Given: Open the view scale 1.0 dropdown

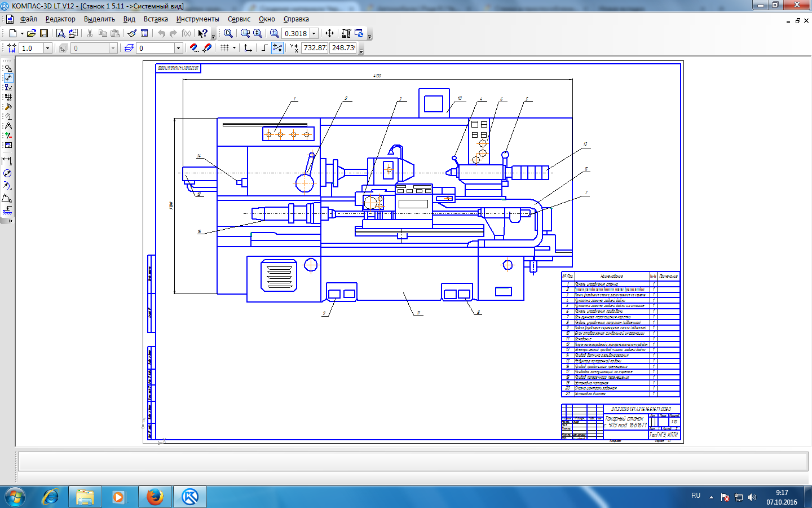Looking at the screenshot, I should pos(47,48).
